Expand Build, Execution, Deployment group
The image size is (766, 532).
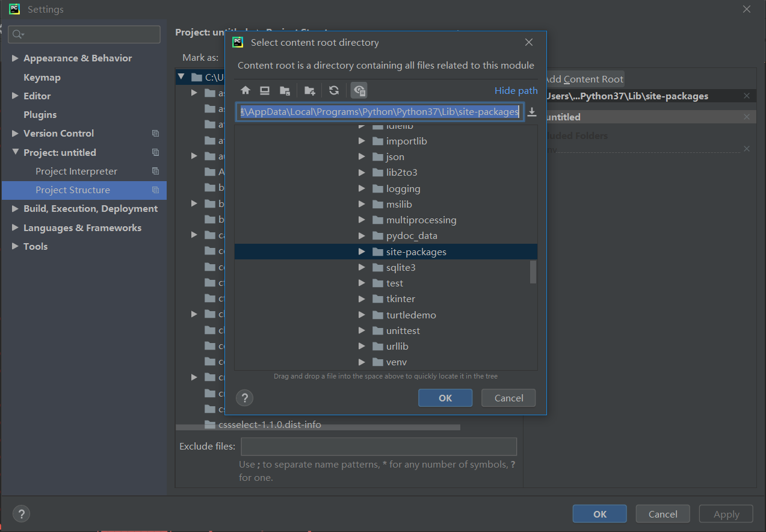(15, 209)
